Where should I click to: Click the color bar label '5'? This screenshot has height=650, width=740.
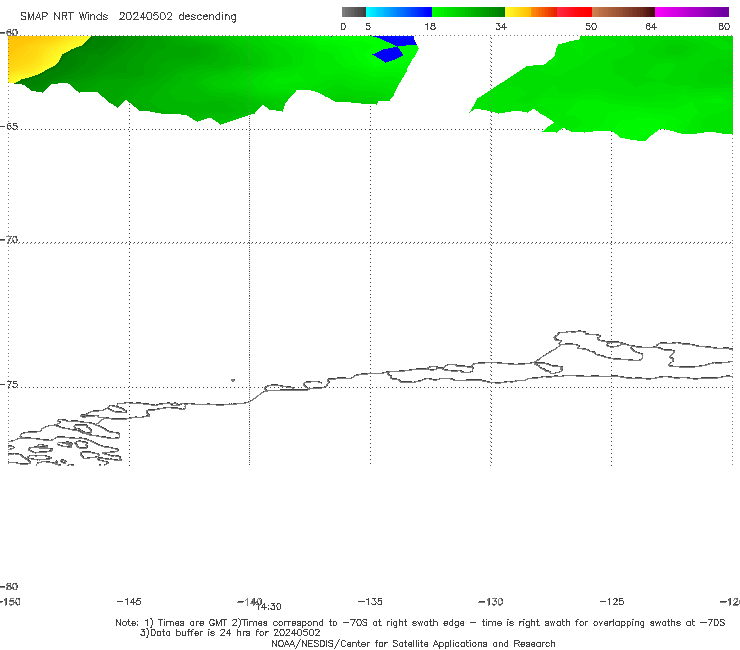pyautogui.click(x=368, y=26)
